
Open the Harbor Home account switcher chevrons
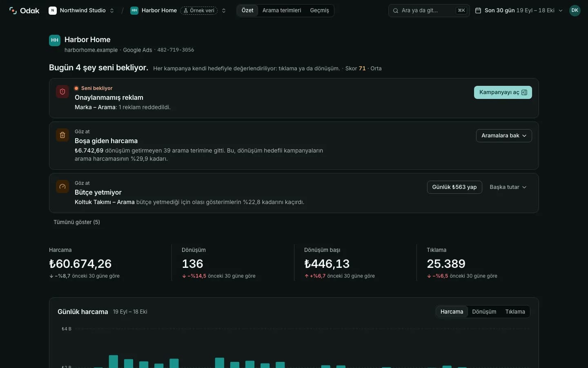point(224,11)
